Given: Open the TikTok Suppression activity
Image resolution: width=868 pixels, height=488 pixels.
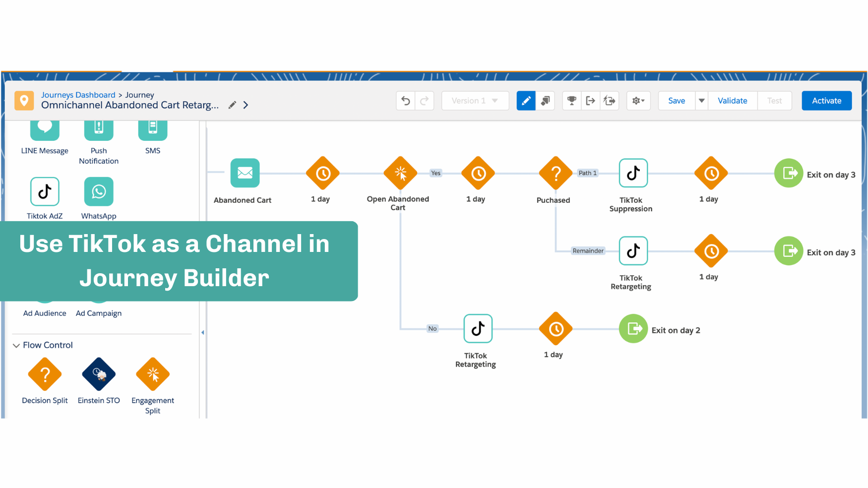Looking at the screenshot, I should tap(633, 173).
